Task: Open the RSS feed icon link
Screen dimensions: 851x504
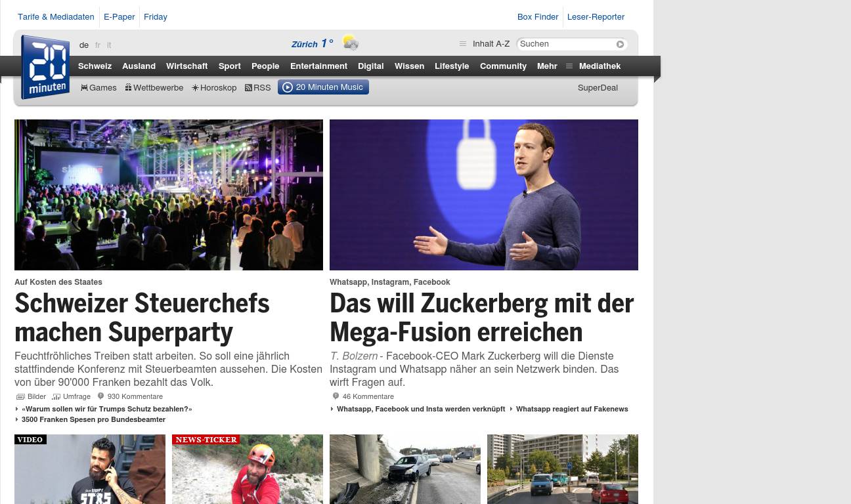Action: click(257, 87)
